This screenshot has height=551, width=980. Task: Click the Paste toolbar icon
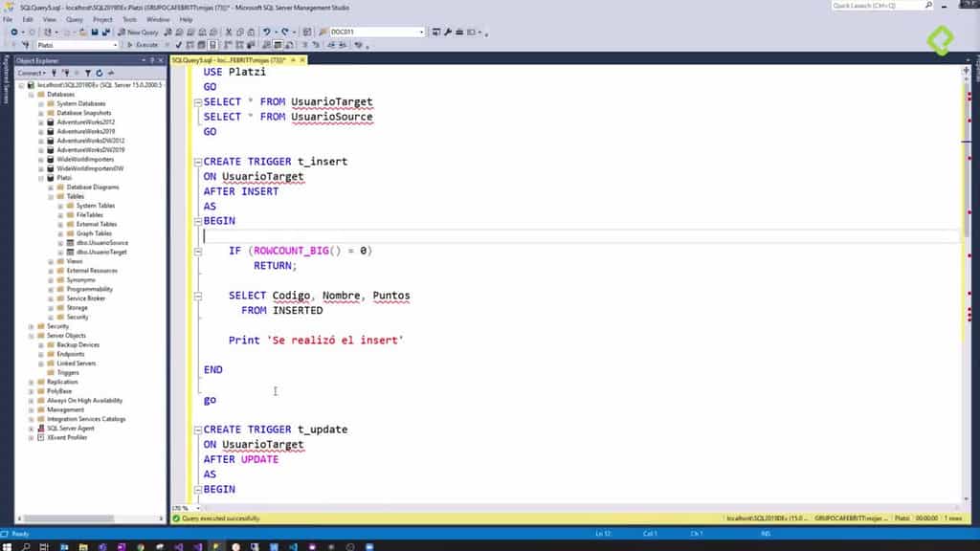coord(252,32)
